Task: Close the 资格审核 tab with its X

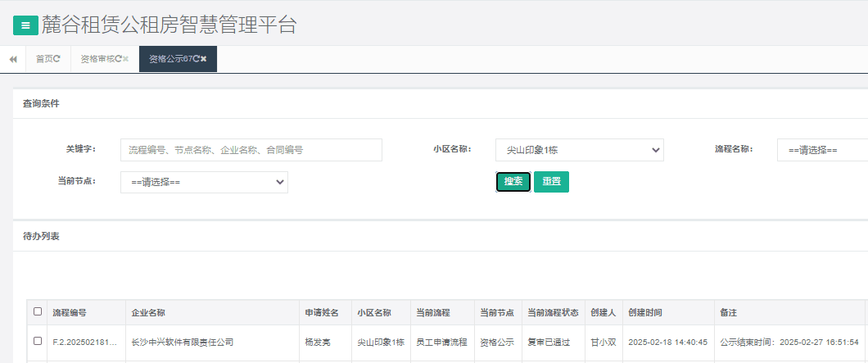Action: [126, 59]
